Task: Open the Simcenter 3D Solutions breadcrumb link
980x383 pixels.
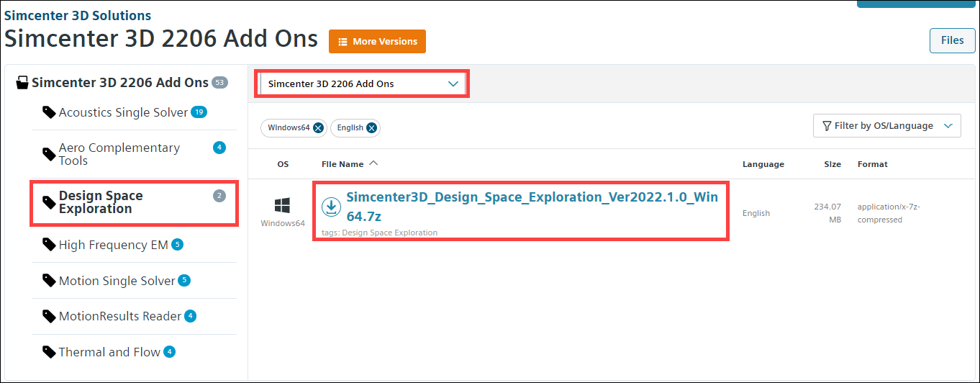Action: [78, 15]
